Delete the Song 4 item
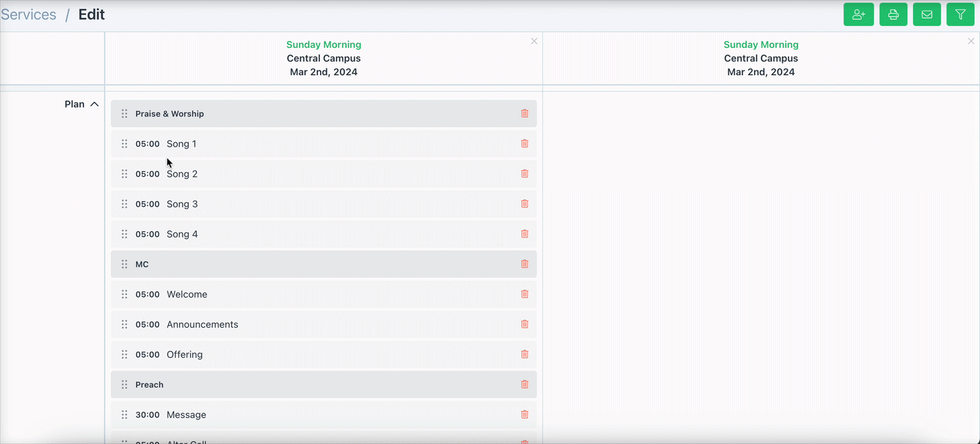 pyautogui.click(x=525, y=234)
